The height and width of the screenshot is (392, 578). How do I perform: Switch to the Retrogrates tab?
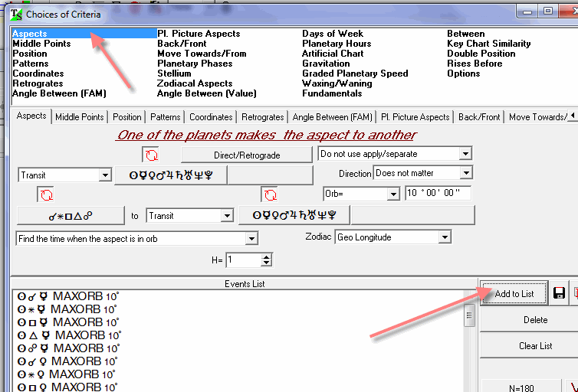point(262,117)
